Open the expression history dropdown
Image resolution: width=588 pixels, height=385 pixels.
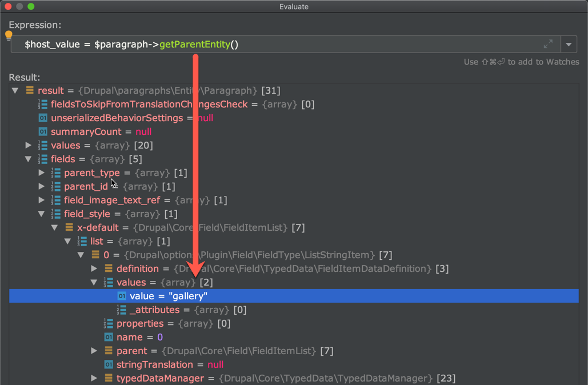(x=569, y=45)
